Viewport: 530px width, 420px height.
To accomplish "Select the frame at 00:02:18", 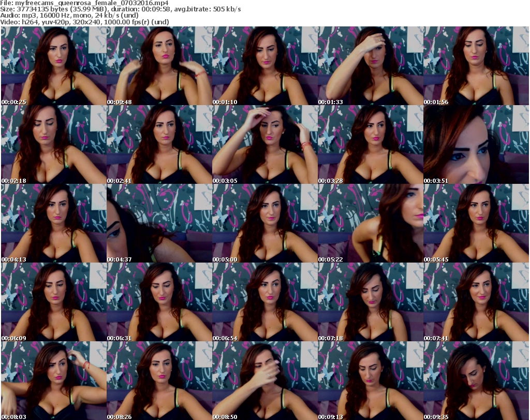I will click(x=54, y=144).
